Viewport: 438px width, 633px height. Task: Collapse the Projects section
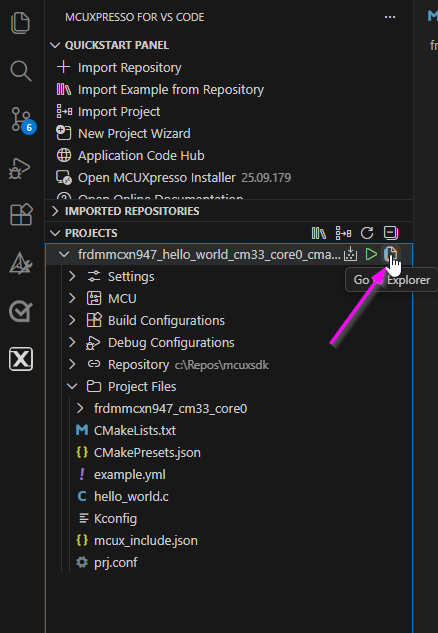pyautogui.click(x=55, y=233)
